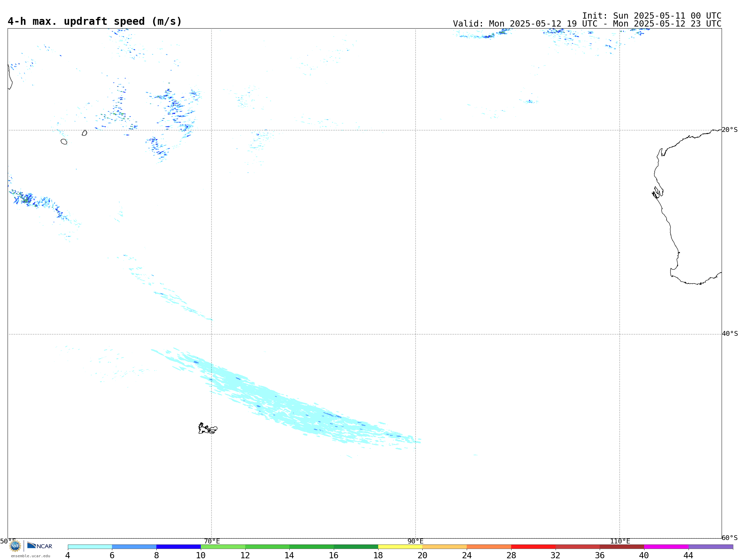Viewport: 744px width, 560px height.
Task: Click the 70°E longitude label
Action: (212, 541)
